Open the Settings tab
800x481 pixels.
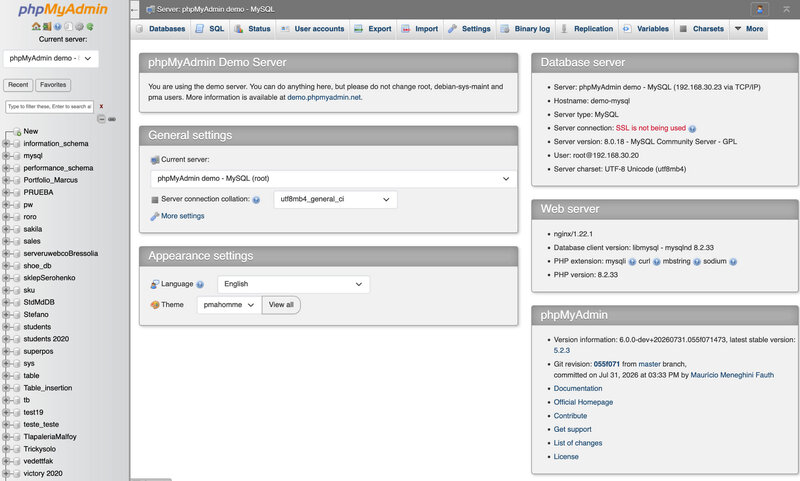[x=469, y=29]
